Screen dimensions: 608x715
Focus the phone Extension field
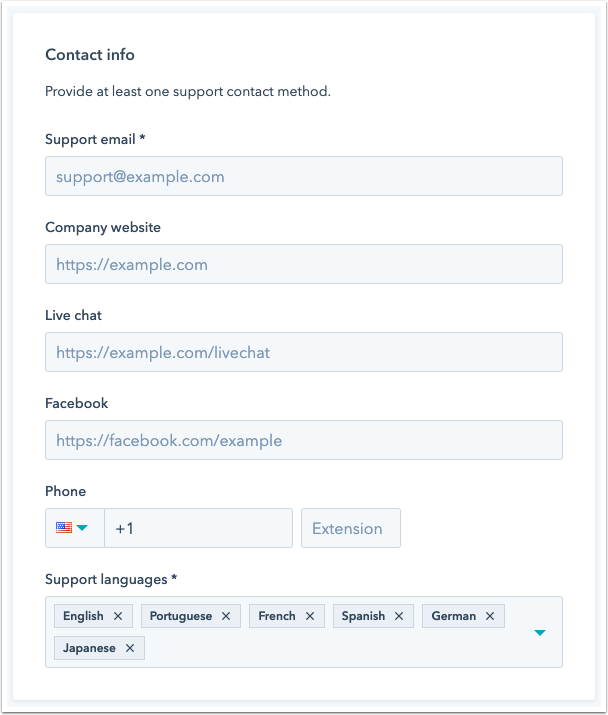click(350, 528)
